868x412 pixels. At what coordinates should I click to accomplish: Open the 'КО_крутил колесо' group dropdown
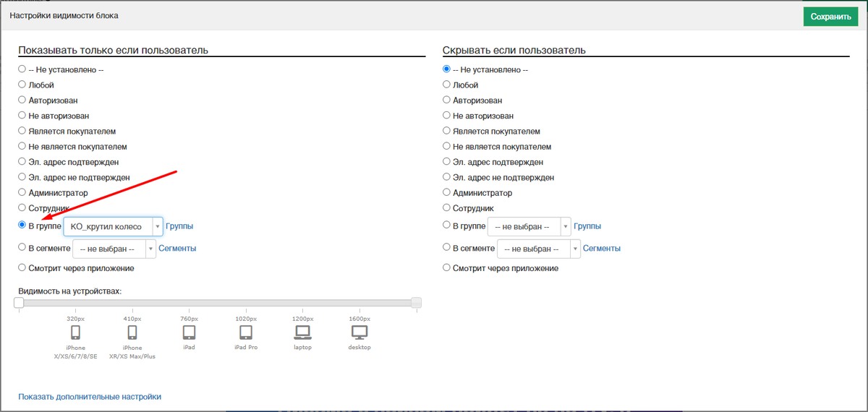coord(113,226)
